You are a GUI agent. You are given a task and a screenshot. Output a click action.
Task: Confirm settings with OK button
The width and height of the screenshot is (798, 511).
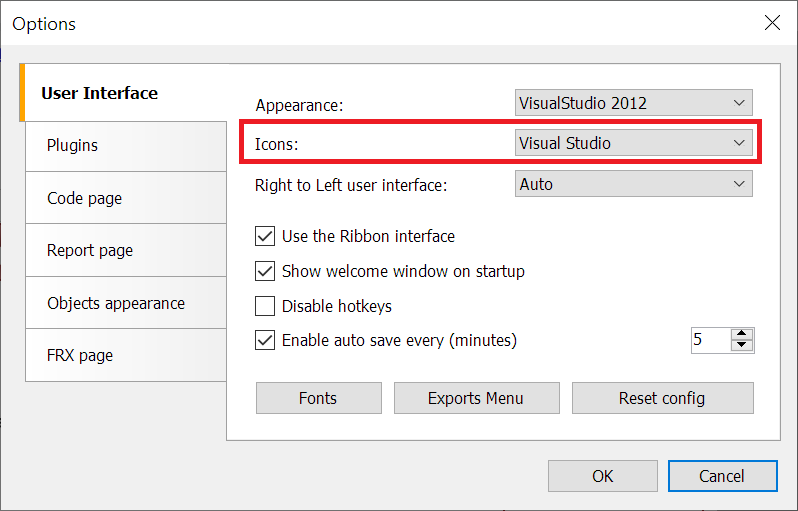[x=603, y=476]
